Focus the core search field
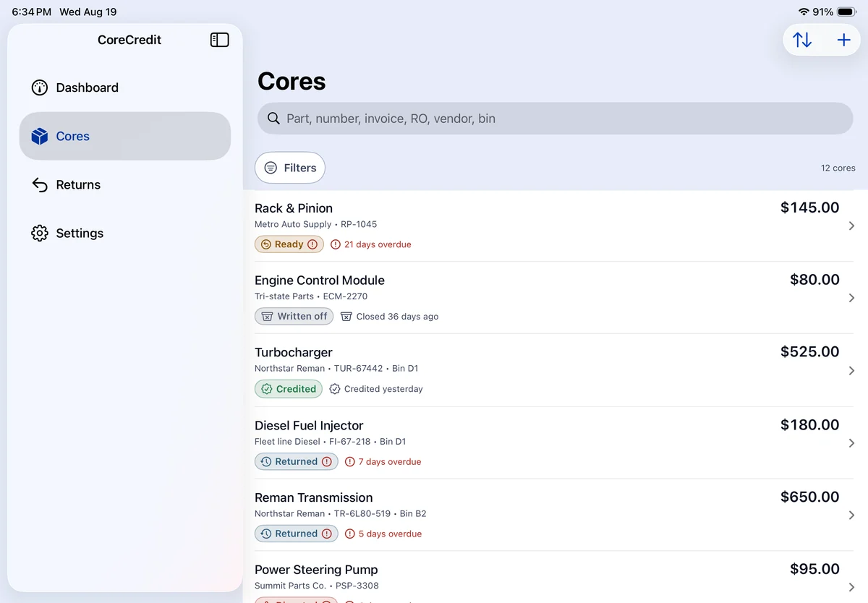868x603 pixels. [556, 119]
